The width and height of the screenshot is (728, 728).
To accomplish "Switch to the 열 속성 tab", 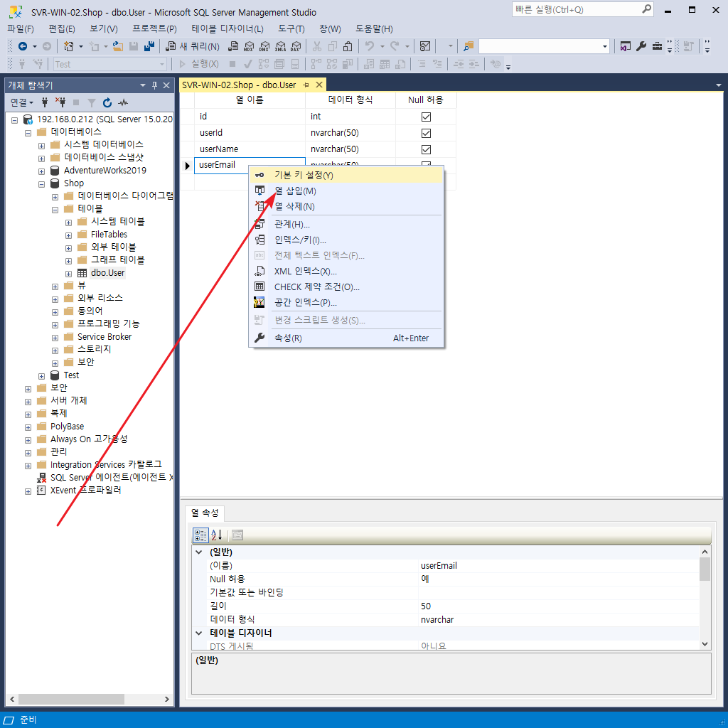I will coord(205,513).
